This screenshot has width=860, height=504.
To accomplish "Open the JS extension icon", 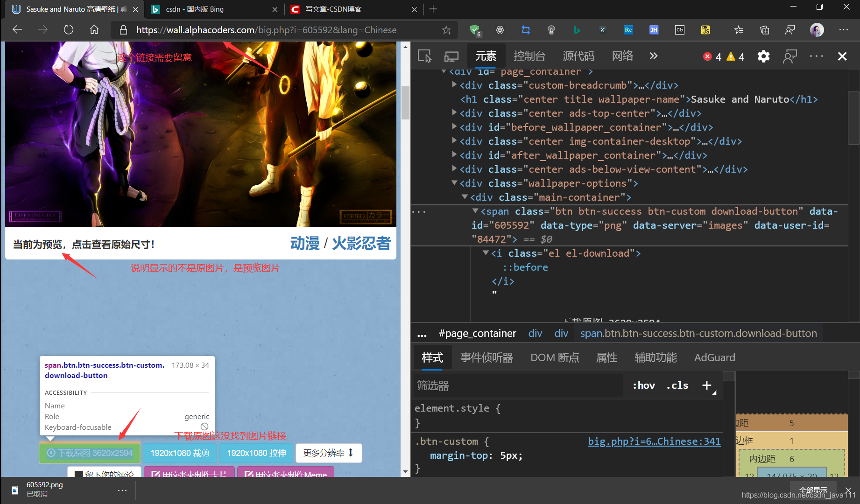I will click(705, 30).
